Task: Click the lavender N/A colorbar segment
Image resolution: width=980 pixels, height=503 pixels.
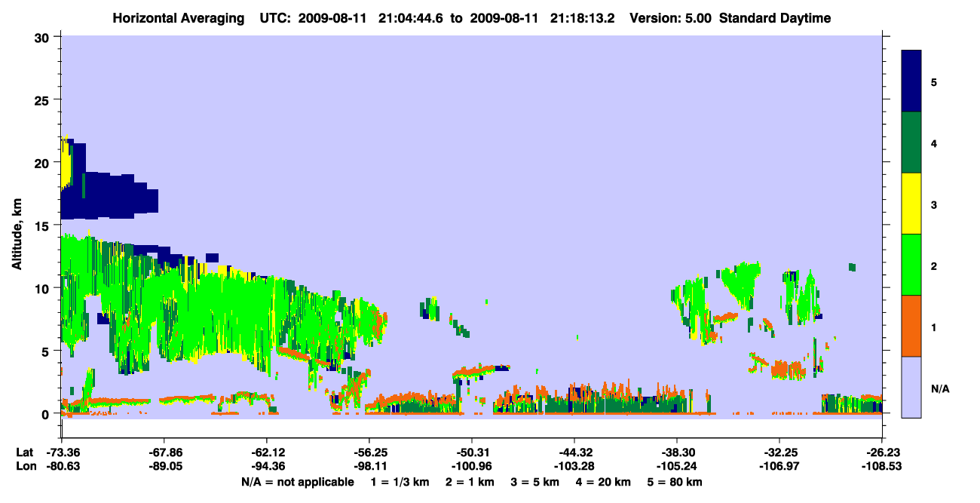Action: [911, 387]
